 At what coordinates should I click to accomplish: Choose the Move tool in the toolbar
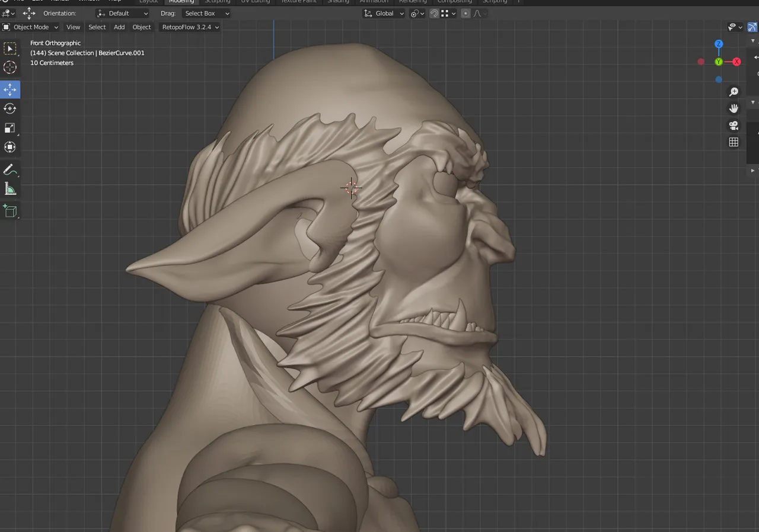click(x=10, y=89)
